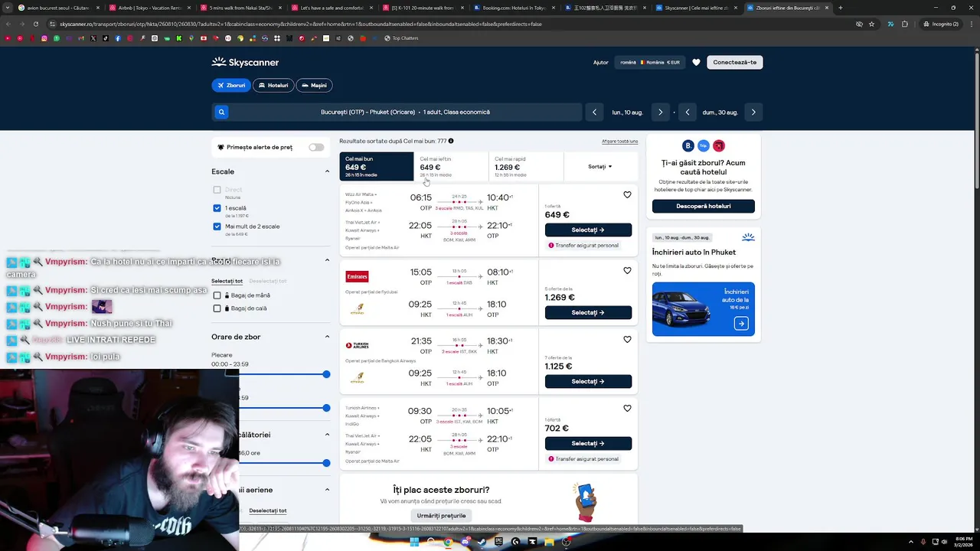The height and width of the screenshot is (551, 980).
Task: Open Windows Start menu
Action: tap(414, 542)
